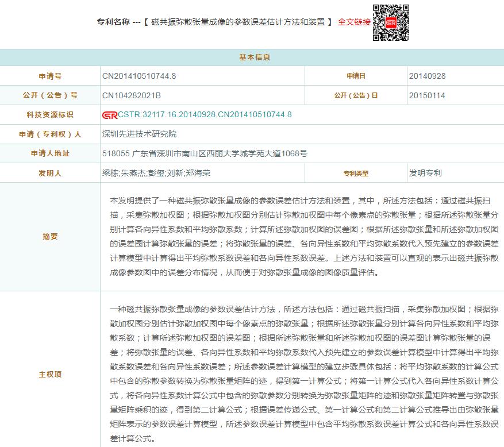Click the 申请人地址 row label

coord(50,153)
